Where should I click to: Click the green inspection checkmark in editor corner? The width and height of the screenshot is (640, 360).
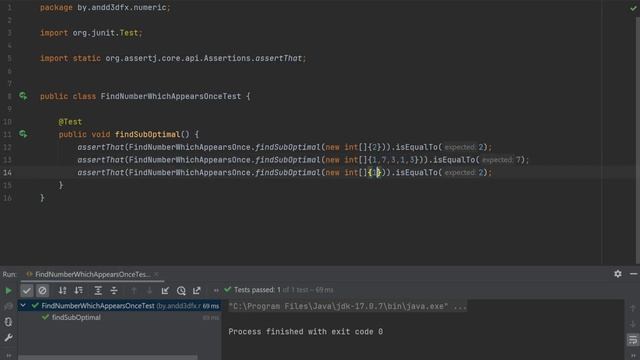[633, 8]
